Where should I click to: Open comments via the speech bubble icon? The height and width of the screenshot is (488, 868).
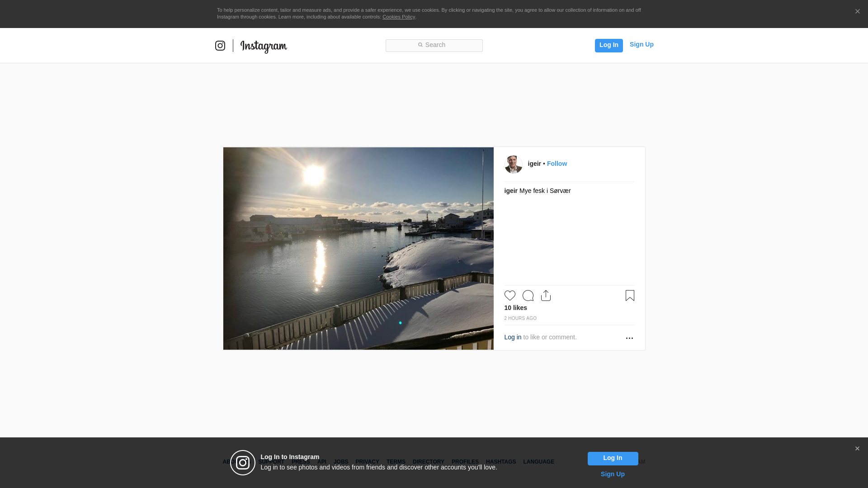pyautogui.click(x=528, y=296)
